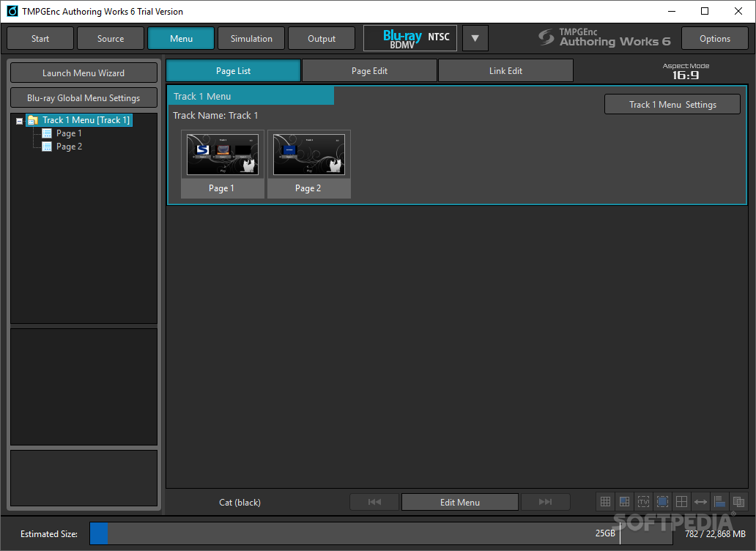The image size is (756, 551).
Task: Click the Edit Menu button
Action: coord(460,502)
